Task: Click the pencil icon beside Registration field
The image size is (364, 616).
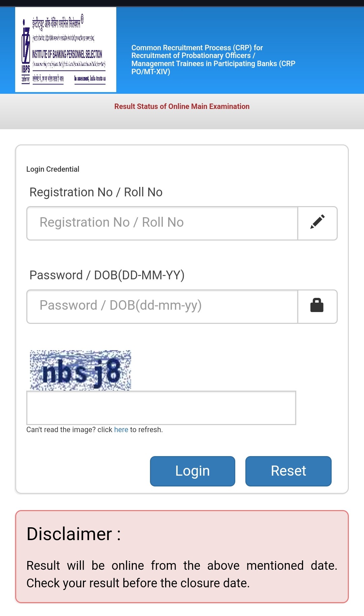Action: (317, 222)
